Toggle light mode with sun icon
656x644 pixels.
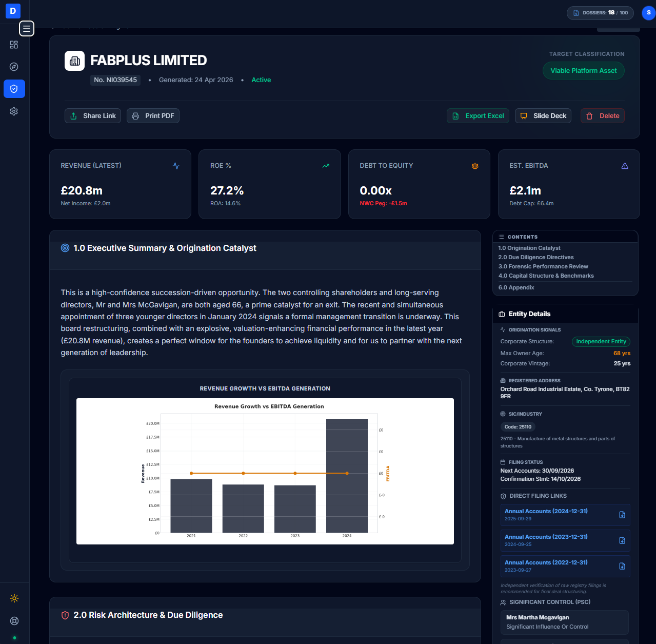[x=14, y=598]
